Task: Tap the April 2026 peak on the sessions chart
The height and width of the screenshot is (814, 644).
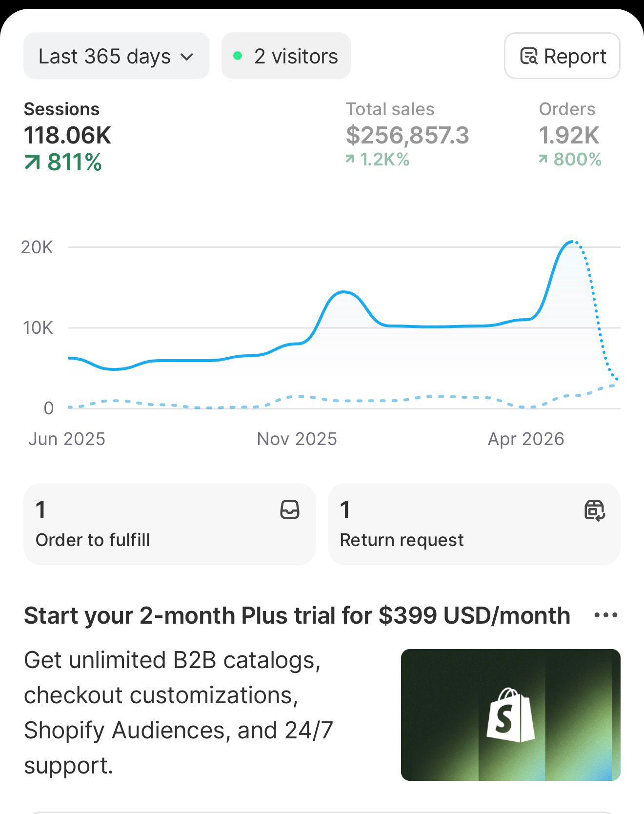Action: coord(570,242)
